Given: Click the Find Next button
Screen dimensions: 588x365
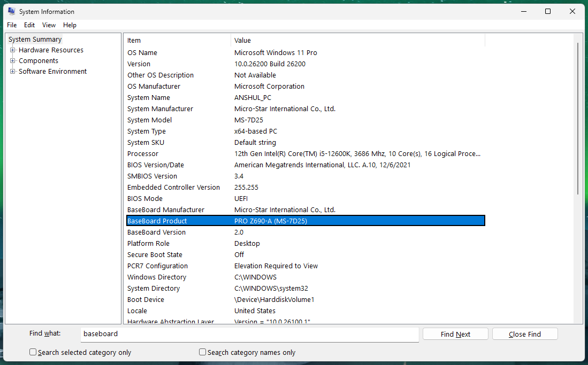Looking at the screenshot, I should click(x=455, y=334).
